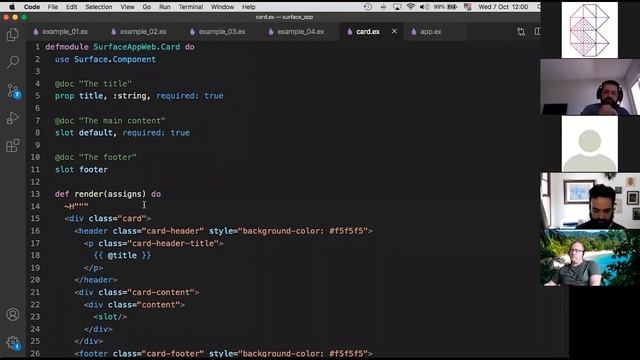The image size is (640, 360).
Task: Click 'Surface.Component' on line 2
Action: coord(115,59)
